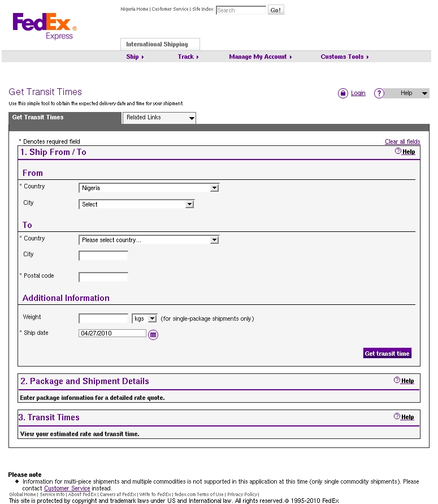Open the Track menu
Viewport: 438px width, 504px height.
coord(188,57)
